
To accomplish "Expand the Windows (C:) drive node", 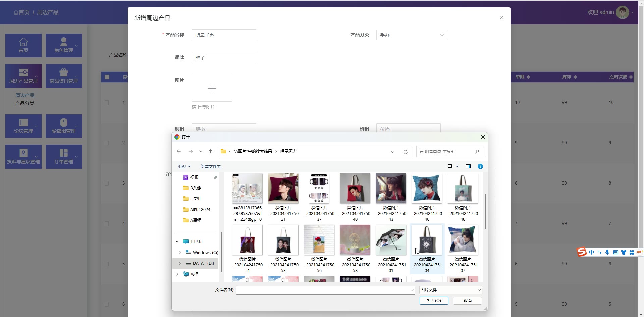I will 180,253.
